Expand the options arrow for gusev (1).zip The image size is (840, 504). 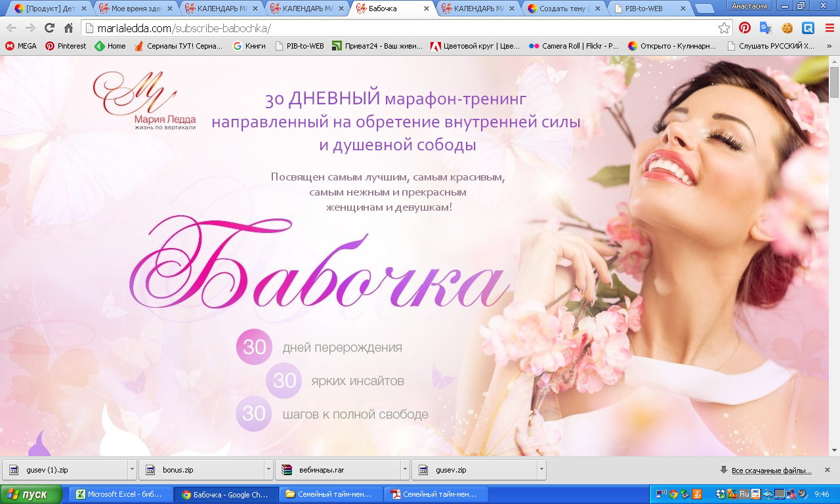tap(132, 470)
